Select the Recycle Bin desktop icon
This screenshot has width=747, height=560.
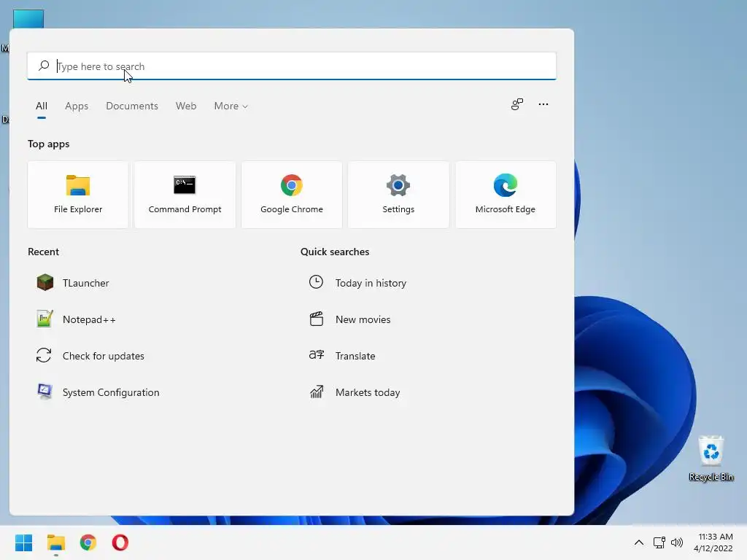click(711, 459)
